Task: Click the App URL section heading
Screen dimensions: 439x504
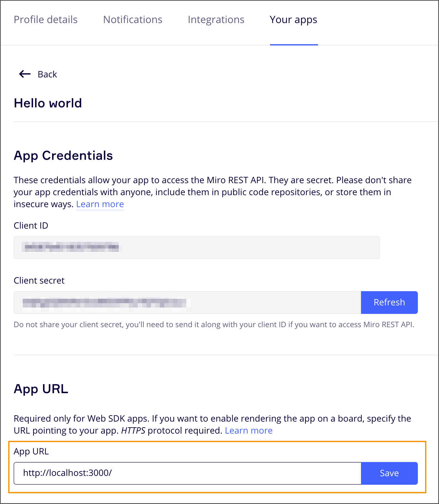Action: (x=40, y=389)
